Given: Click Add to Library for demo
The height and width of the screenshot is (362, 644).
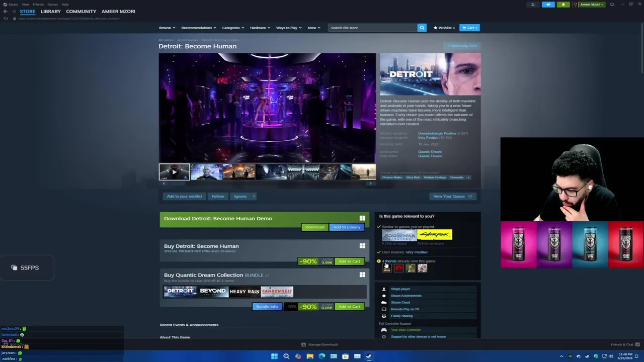Looking at the screenshot, I should (347, 227).
